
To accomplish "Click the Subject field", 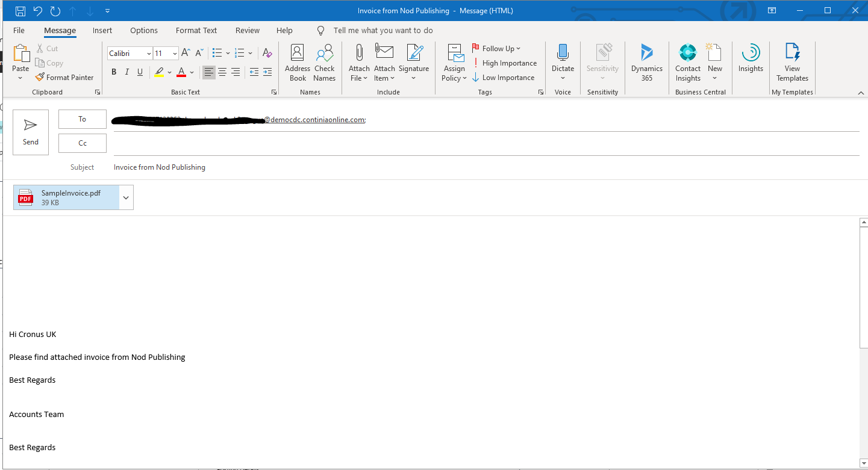I will coord(486,167).
